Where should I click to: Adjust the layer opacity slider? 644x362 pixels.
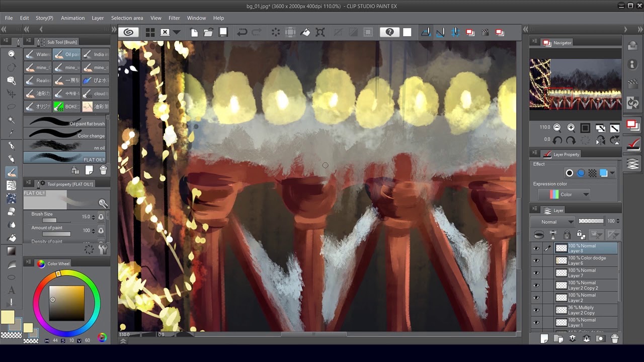591,221
